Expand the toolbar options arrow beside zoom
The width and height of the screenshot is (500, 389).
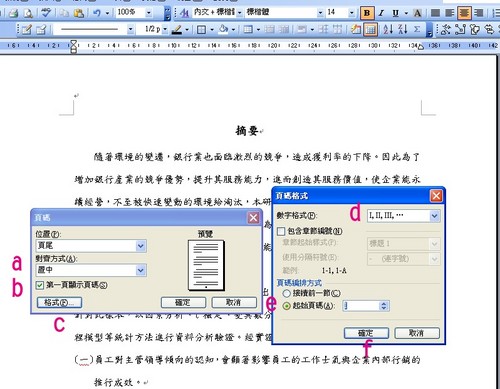point(168,13)
